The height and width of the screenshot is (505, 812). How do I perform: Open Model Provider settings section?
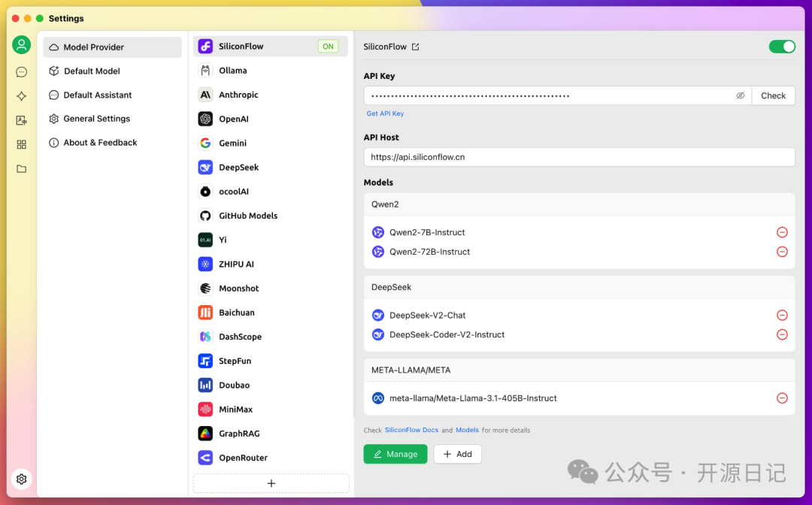click(112, 47)
